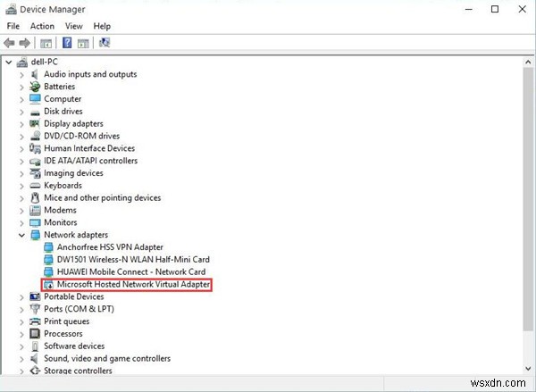
Task: Maximize the Device Manager window
Action: click(x=495, y=9)
